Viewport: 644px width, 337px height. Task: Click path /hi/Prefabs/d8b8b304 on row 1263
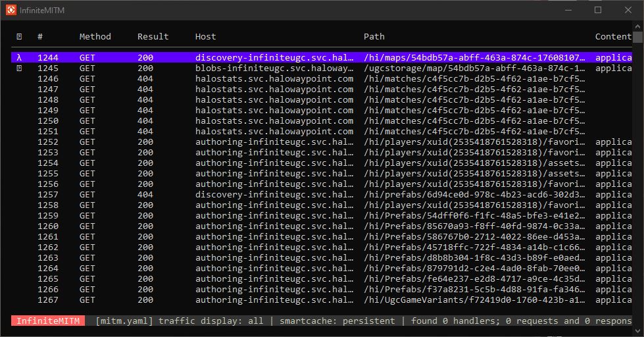pyautogui.click(x=474, y=257)
